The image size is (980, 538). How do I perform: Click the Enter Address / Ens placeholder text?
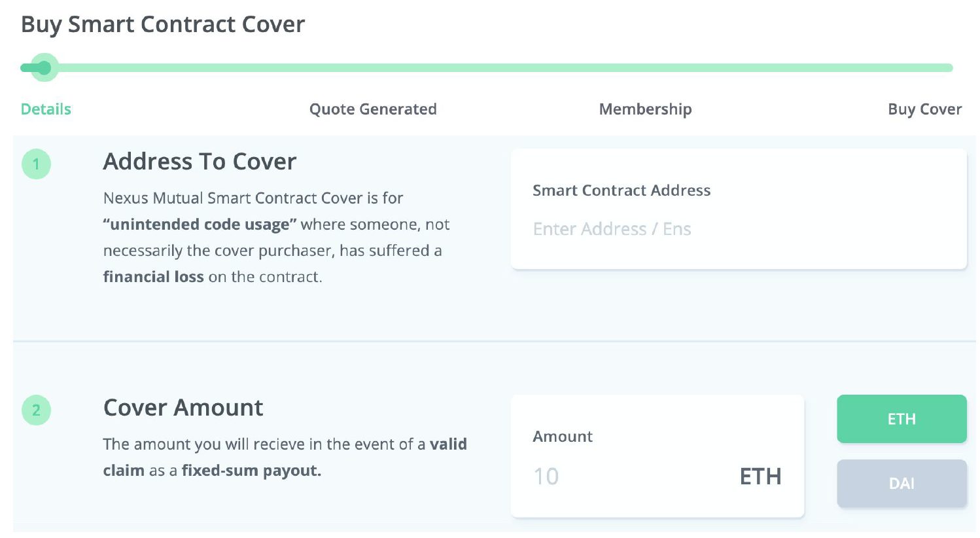(x=612, y=228)
